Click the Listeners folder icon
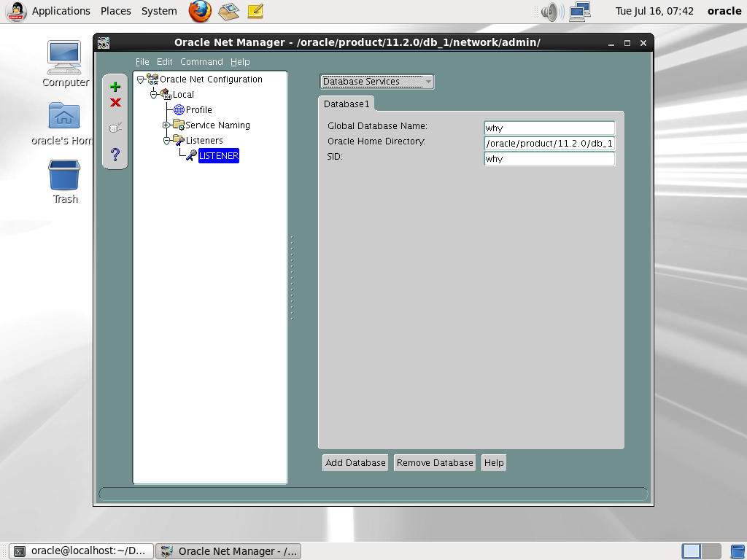747x560 pixels. coord(179,141)
